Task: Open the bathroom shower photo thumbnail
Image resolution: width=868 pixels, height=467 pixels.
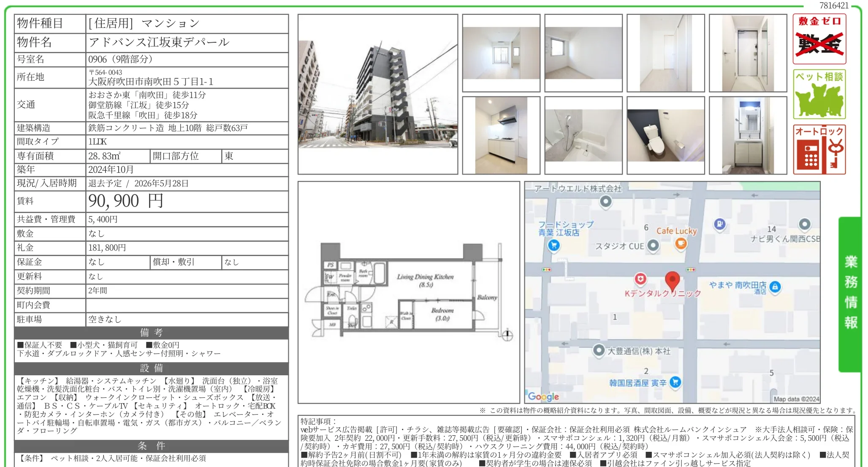Action: click(583, 135)
